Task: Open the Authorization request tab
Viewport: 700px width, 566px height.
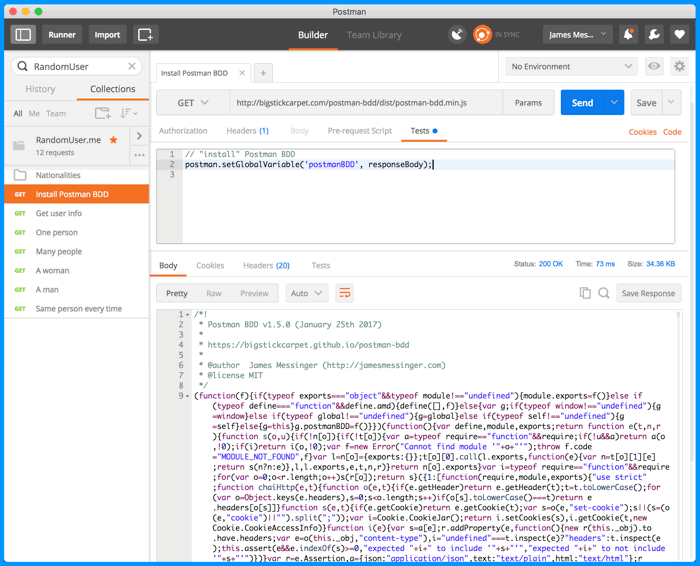Action: (x=183, y=131)
